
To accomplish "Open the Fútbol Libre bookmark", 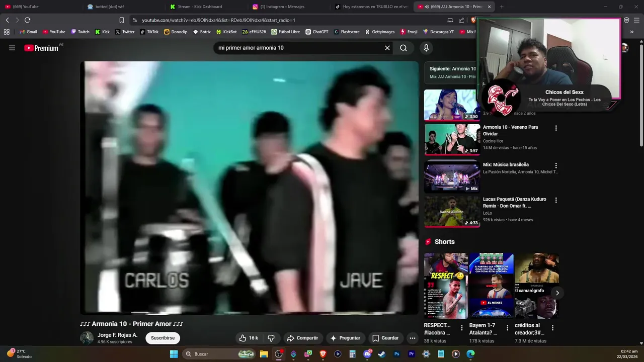I will pyautogui.click(x=285, y=32).
